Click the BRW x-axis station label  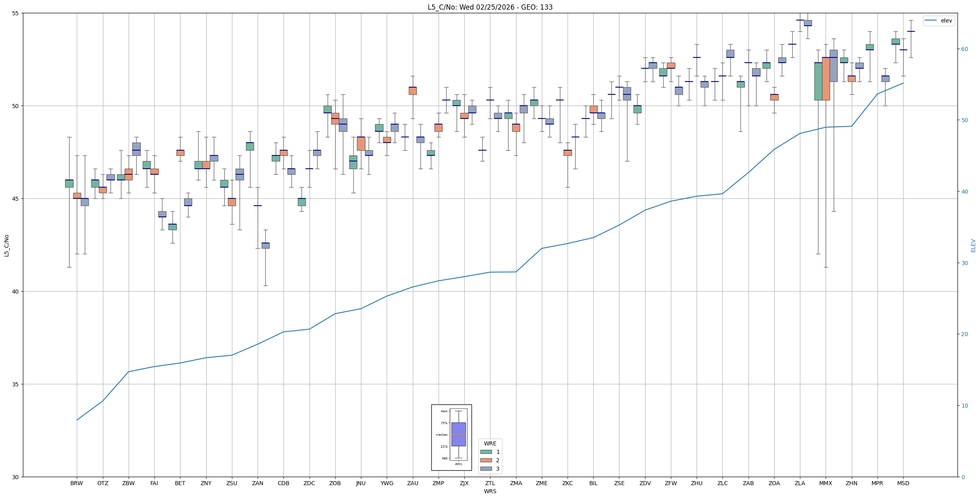tap(77, 483)
